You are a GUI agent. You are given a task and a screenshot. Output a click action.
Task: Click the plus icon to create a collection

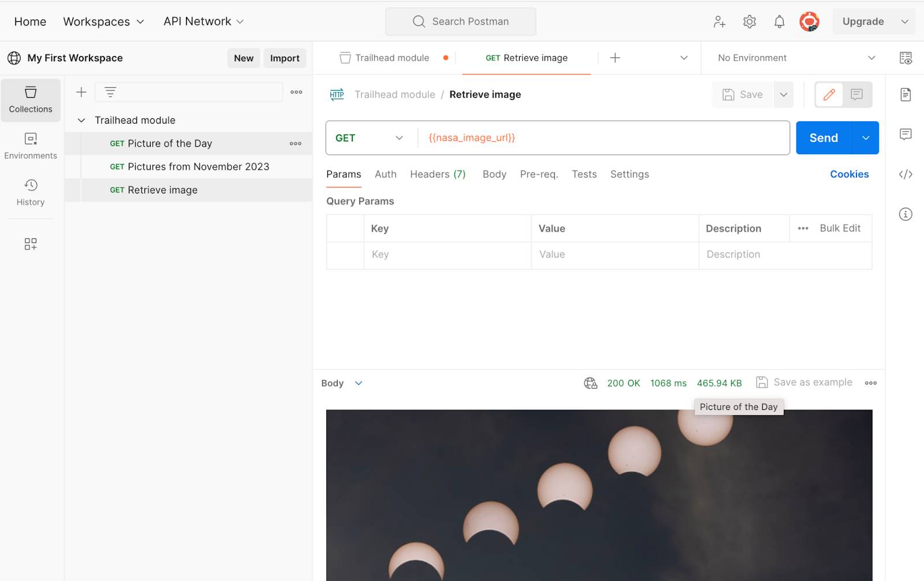tap(81, 92)
